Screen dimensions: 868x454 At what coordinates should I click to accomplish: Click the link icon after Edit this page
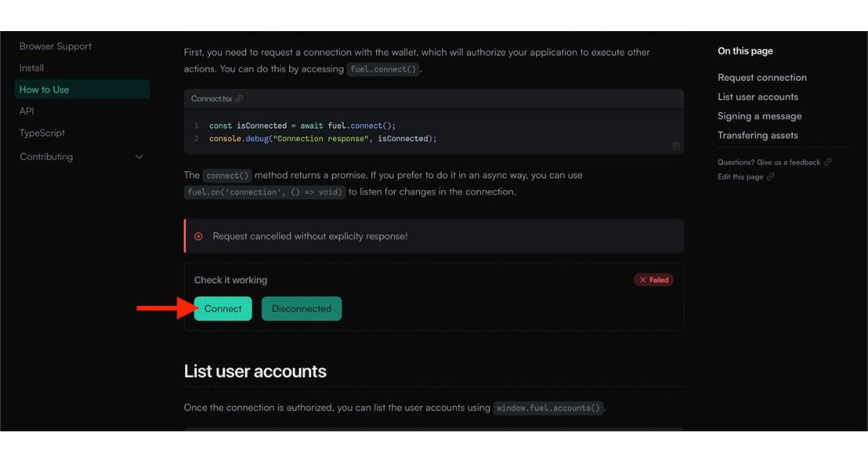tap(770, 177)
